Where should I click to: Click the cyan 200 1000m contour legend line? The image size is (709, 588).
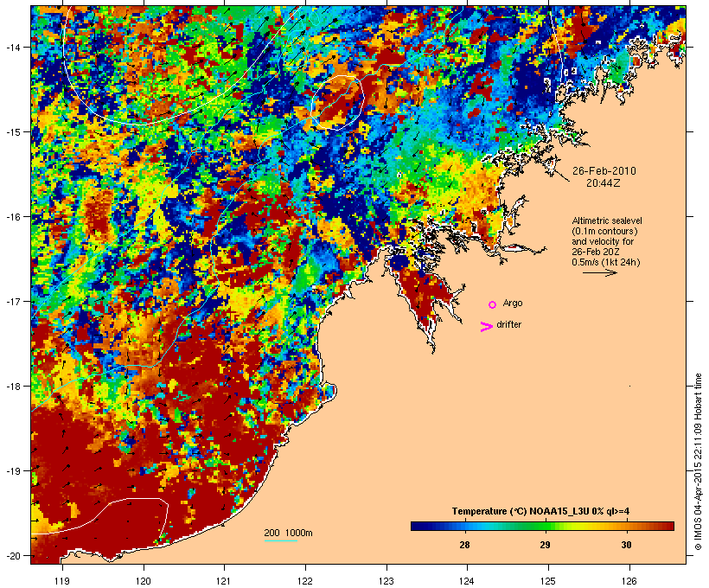281,540
